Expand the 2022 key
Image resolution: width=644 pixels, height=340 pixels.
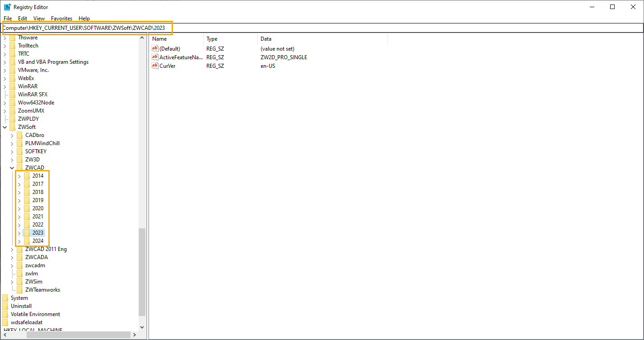(19, 225)
